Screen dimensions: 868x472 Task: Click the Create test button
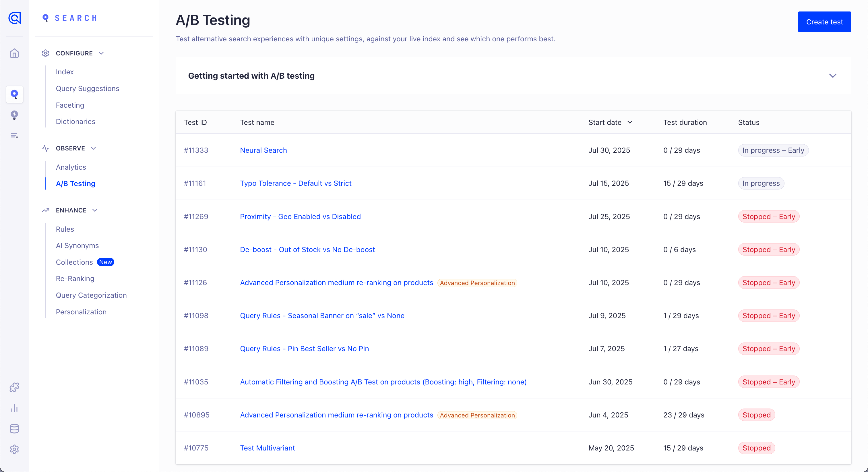pos(824,22)
